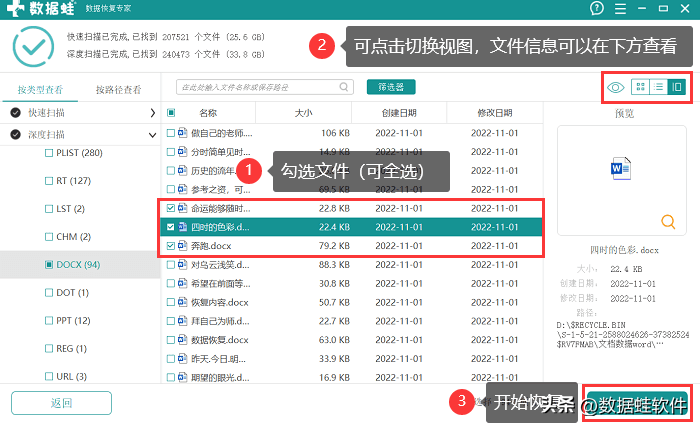Viewport: 700px width, 427px height.
Task: Click the file name search field
Action: click(x=268, y=88)
